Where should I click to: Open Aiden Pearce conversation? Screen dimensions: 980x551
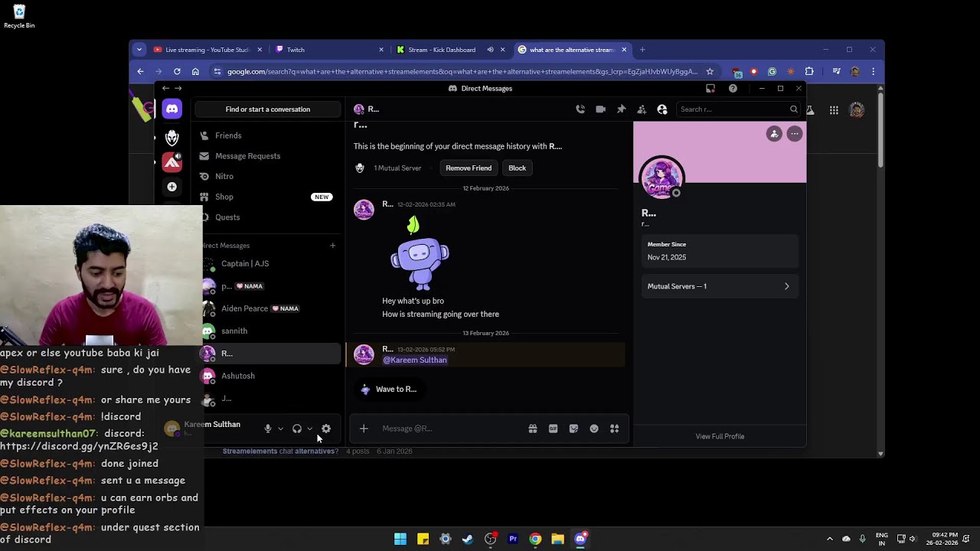pos(245,308)
